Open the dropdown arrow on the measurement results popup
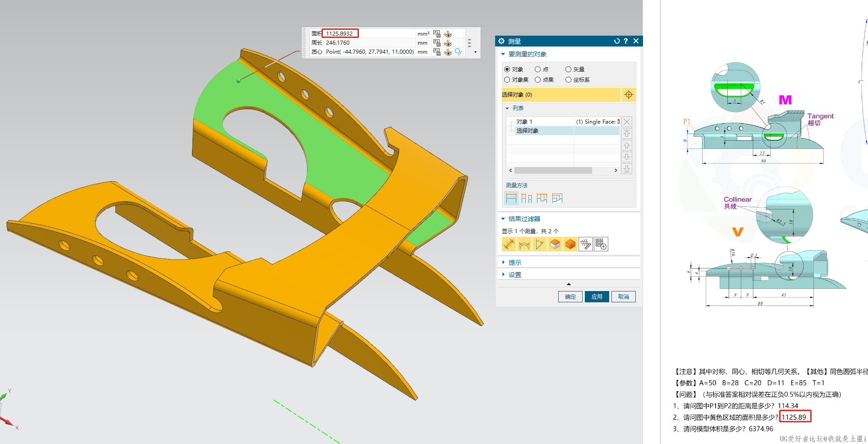 (475, 52)
